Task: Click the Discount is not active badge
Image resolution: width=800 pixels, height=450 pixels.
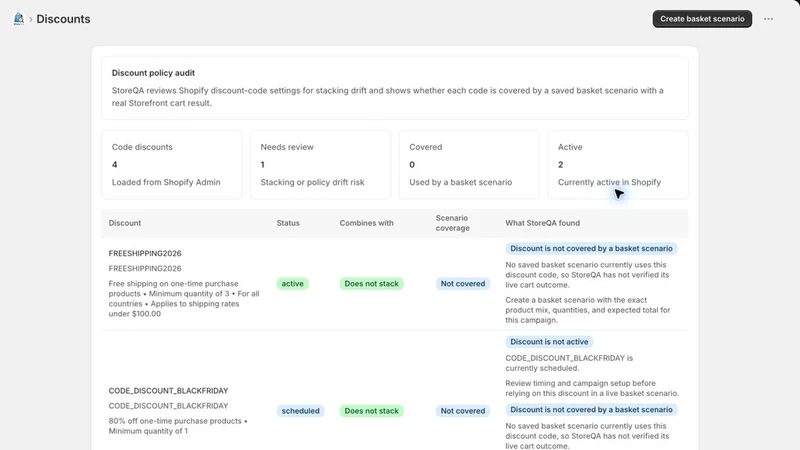Action: tap(549, 342)
